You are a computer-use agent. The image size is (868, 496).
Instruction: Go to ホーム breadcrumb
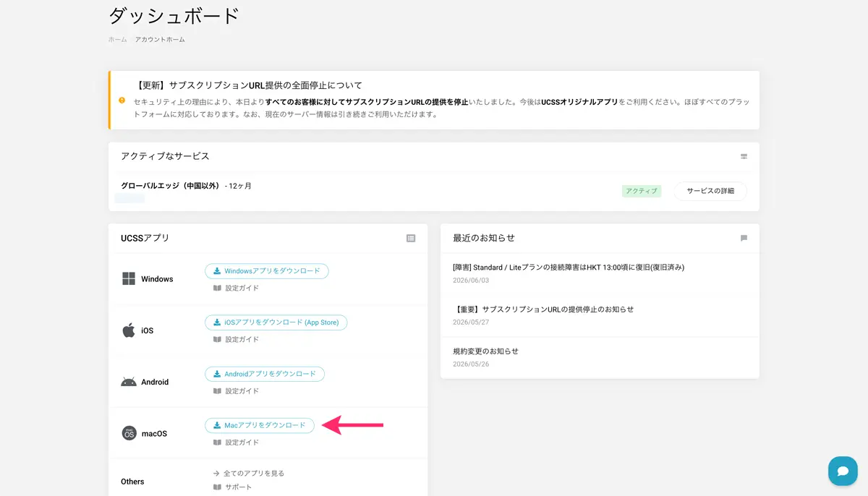(x=117, y=39)
